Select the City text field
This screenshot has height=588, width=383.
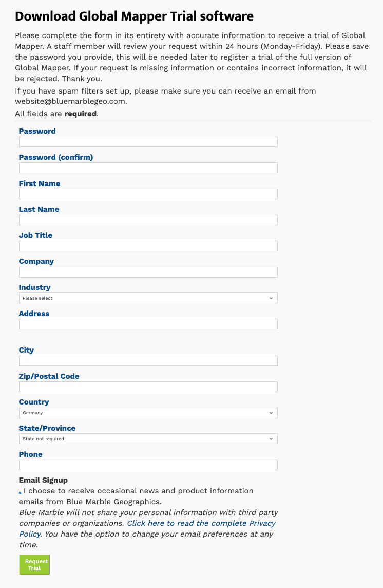click(148, 361)
